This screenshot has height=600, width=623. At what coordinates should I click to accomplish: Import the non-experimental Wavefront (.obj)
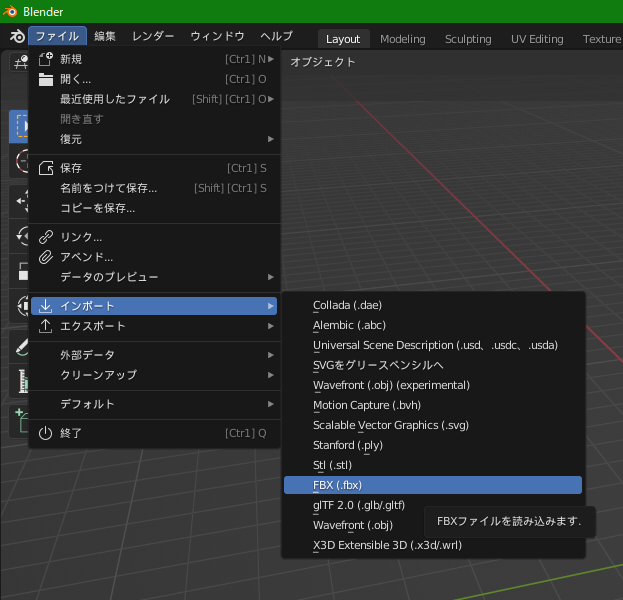click(x=353, y=525)
